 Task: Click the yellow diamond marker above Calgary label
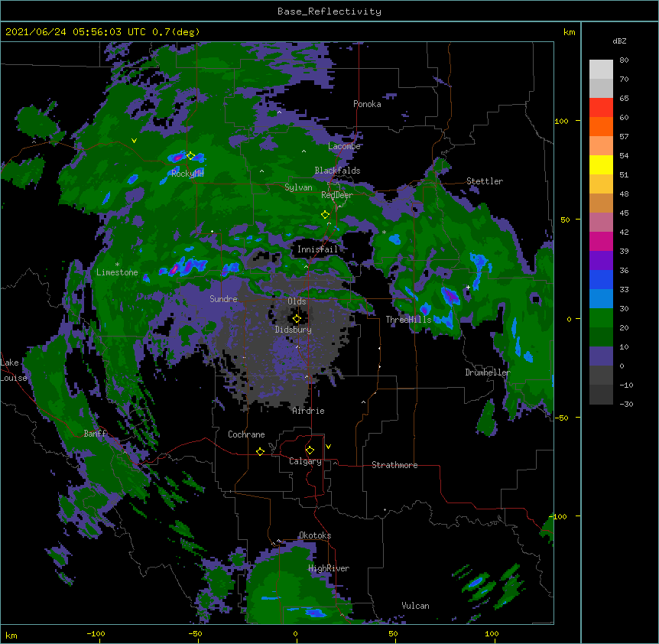pos(310,450)
